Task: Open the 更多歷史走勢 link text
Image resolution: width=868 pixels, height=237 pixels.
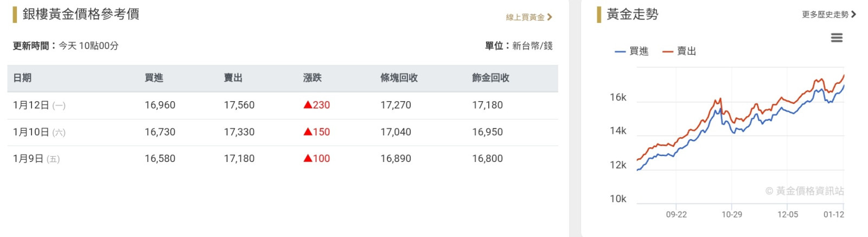Action: pyautogui.click(x=825, y=15)
